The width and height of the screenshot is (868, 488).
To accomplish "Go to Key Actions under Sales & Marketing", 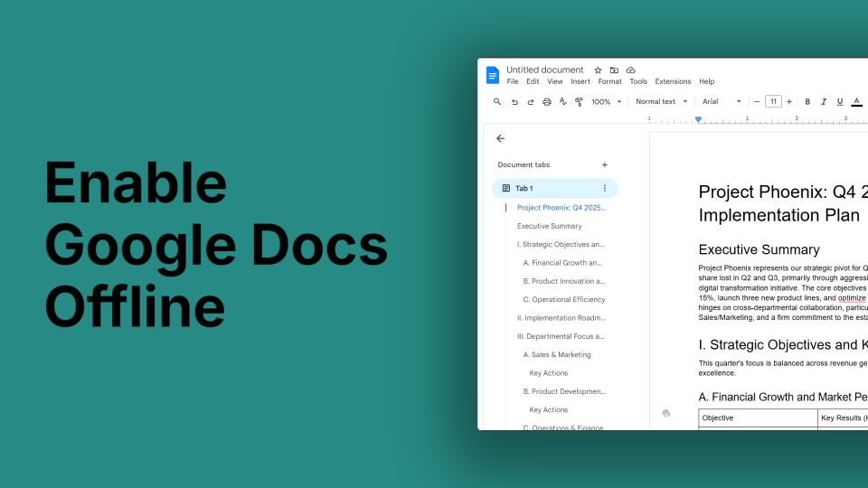I will 548,373.
